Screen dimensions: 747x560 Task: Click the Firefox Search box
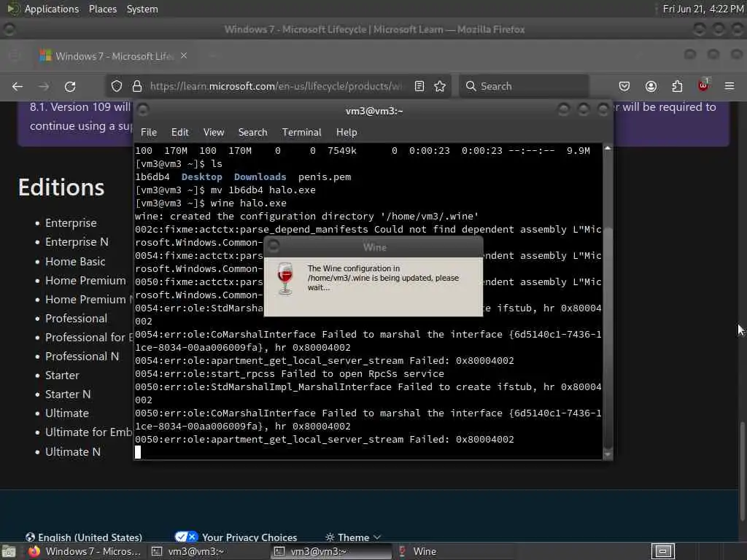(524, 86)
